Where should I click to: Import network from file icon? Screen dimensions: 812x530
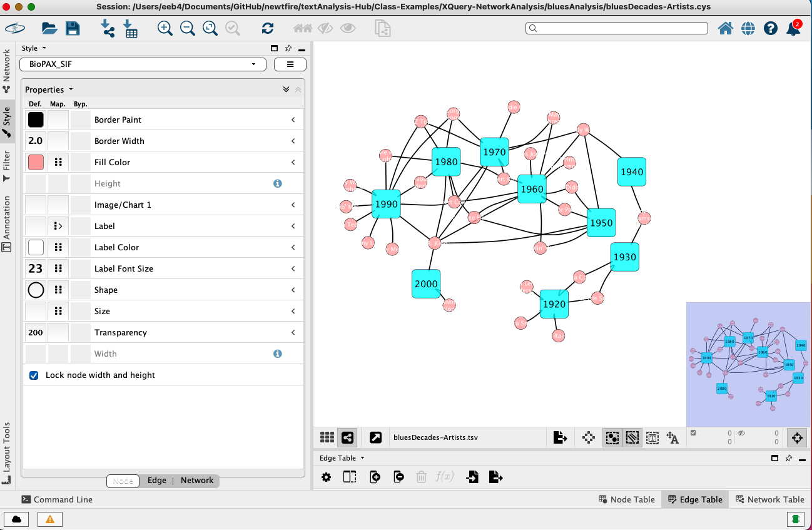(x=107, y=28)
